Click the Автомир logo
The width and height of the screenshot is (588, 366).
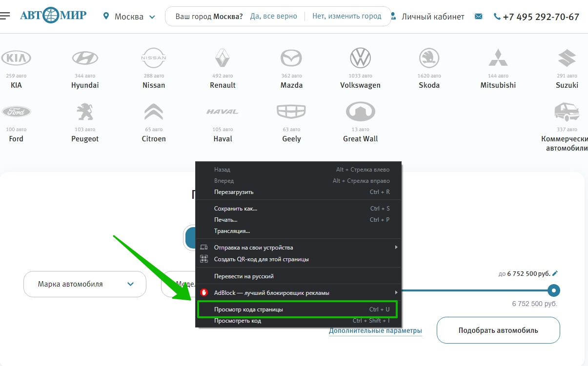point(53,16)
